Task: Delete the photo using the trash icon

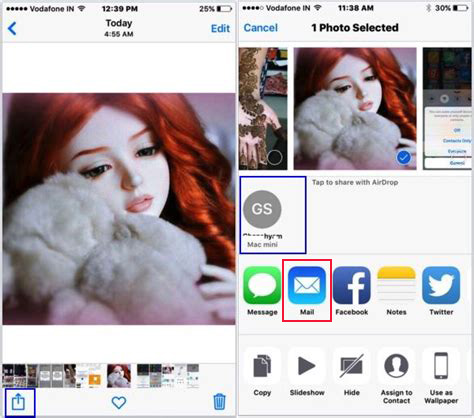Action: pos(219,402)
